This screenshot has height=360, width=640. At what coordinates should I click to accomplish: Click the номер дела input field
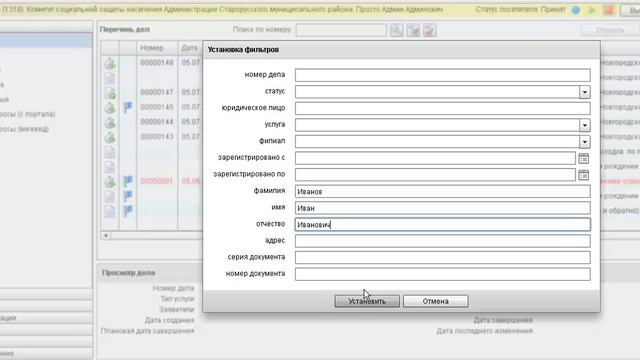pos(442,75)
